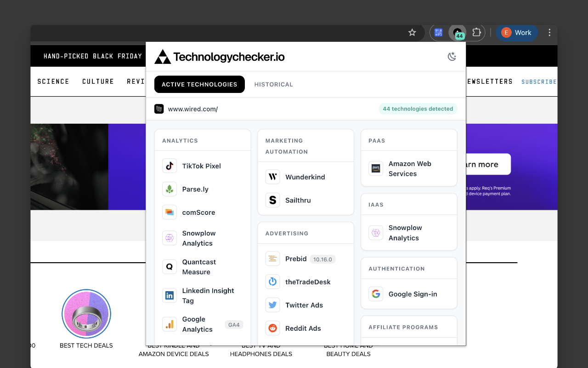Click the Quantcast Measure label
Viewport: 588px width, 368px height.
click(199, 267)
